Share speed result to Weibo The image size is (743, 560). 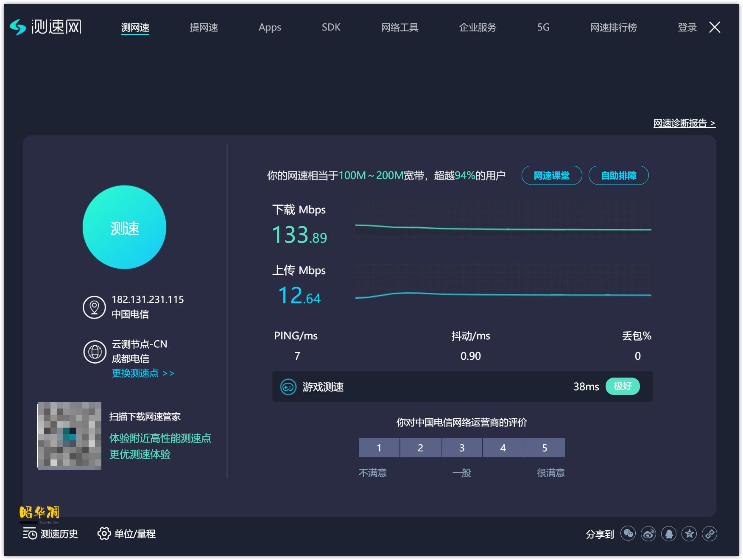pos(648,534)
